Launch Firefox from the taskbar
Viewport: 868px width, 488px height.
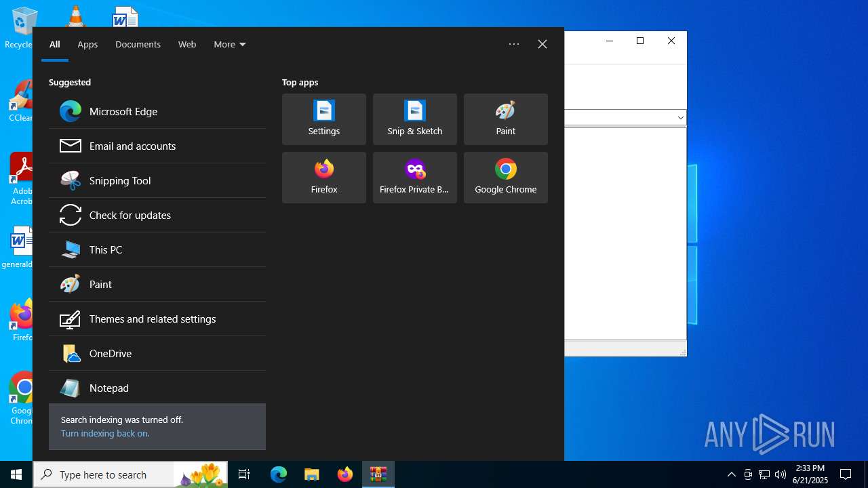[345, 474]
